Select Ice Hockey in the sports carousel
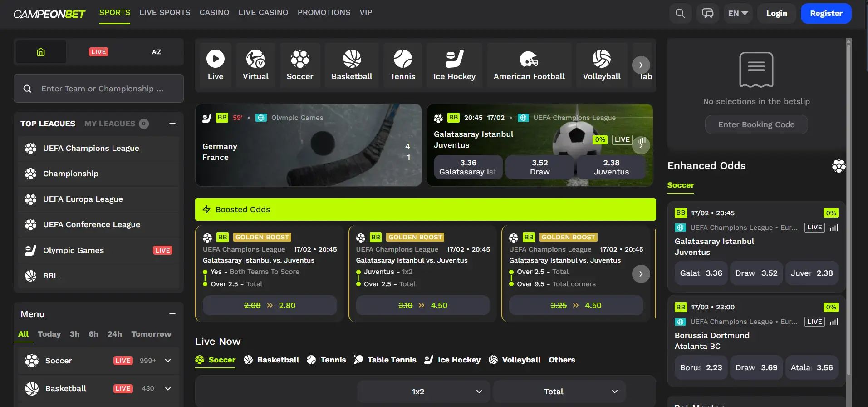Viewport: 868px width, 407px height. pos(455,65)
